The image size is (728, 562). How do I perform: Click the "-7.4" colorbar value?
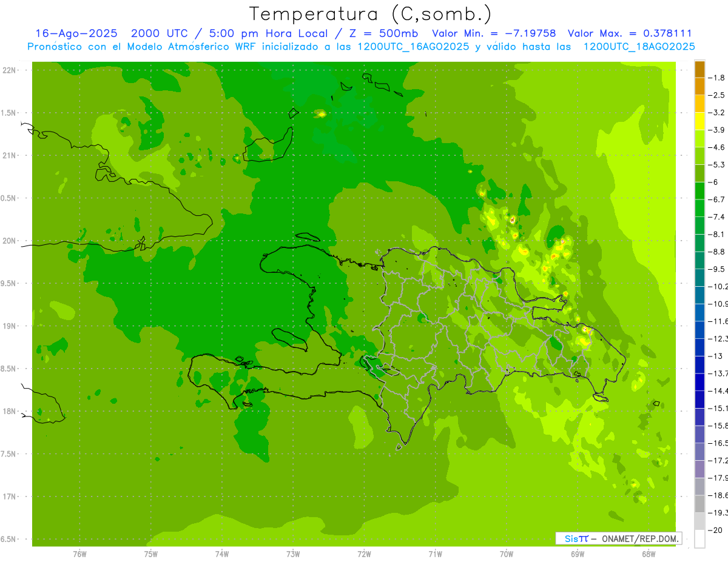coord(718,217)
